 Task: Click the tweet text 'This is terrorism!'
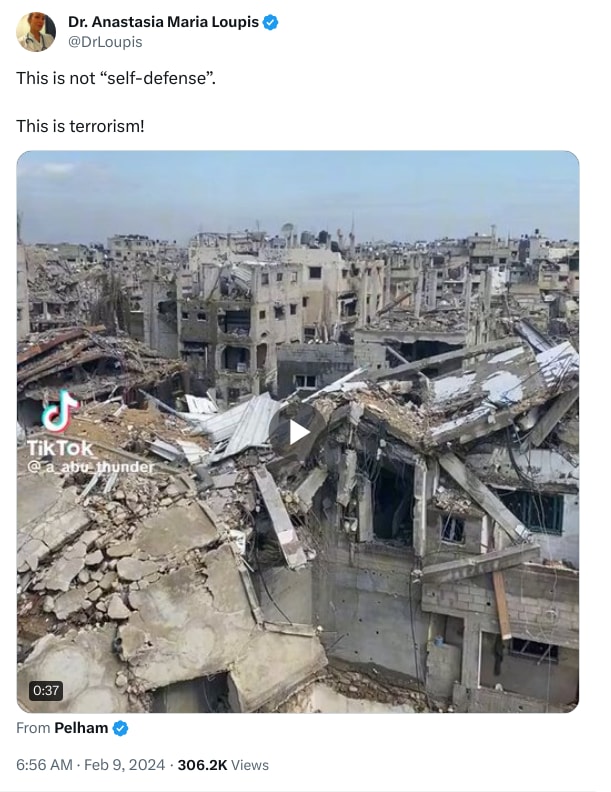(x=80, y=126)
